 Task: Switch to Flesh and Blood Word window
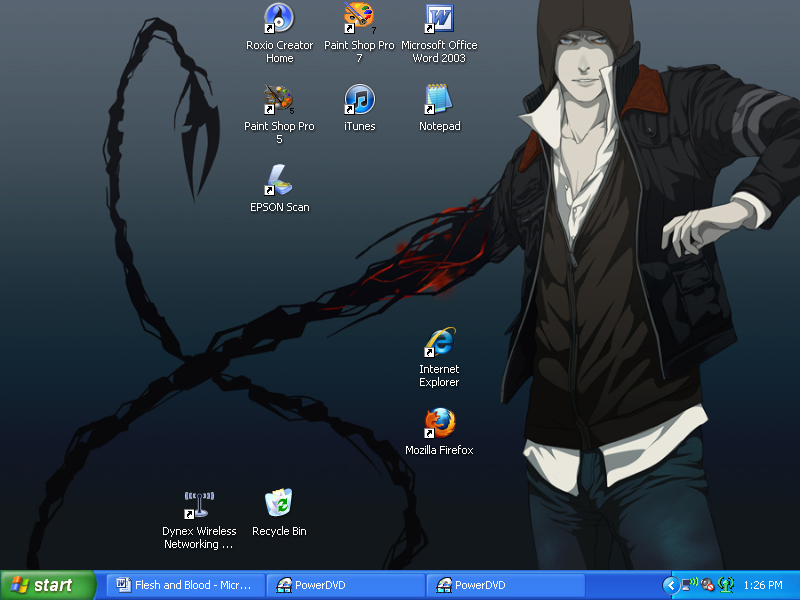186,585
